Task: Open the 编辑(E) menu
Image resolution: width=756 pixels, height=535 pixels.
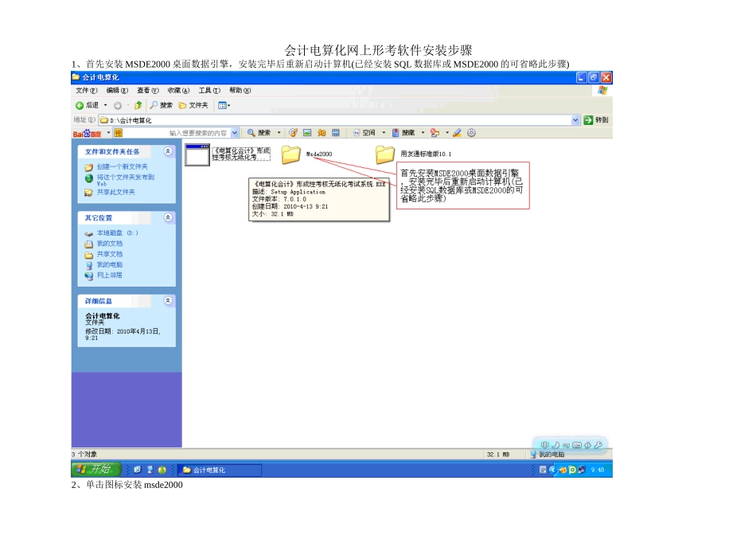Action: click(x=117, y=90)
